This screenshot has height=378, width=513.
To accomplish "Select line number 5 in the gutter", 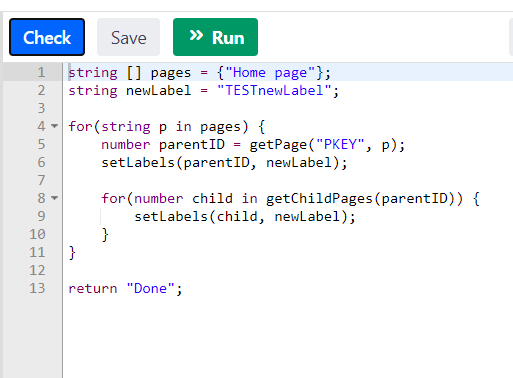I will 41,144.
